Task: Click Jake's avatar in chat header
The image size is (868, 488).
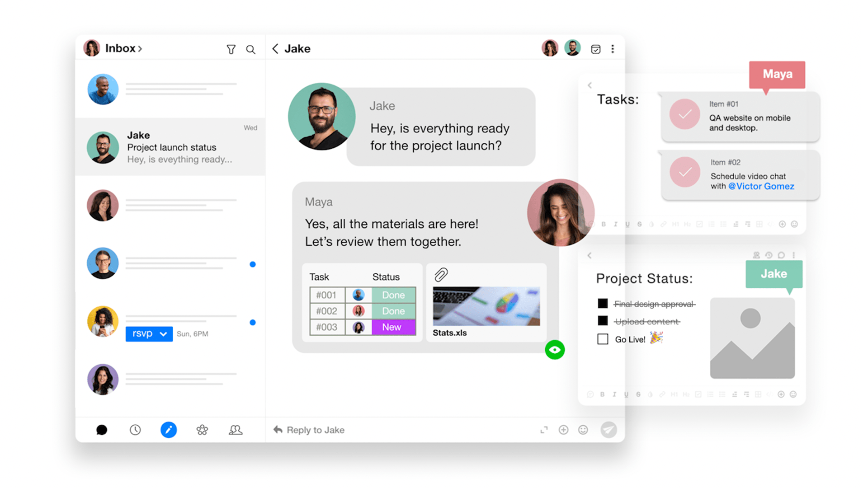Action: click(573, 48)
